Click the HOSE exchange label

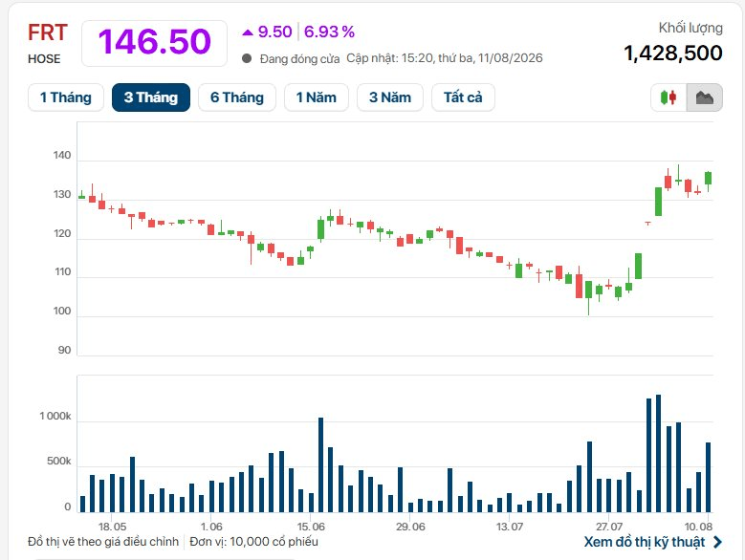[44, 59]
